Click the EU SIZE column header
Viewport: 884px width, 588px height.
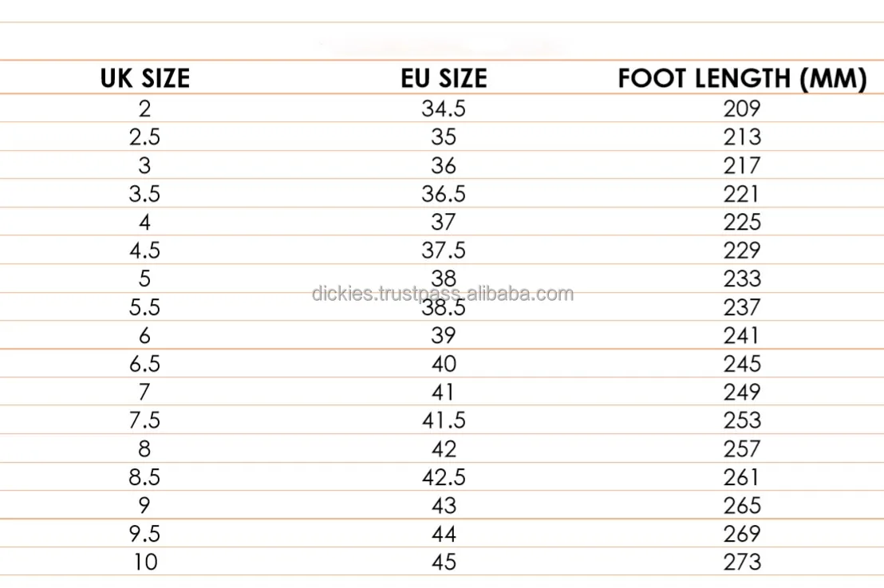[443, 78]
